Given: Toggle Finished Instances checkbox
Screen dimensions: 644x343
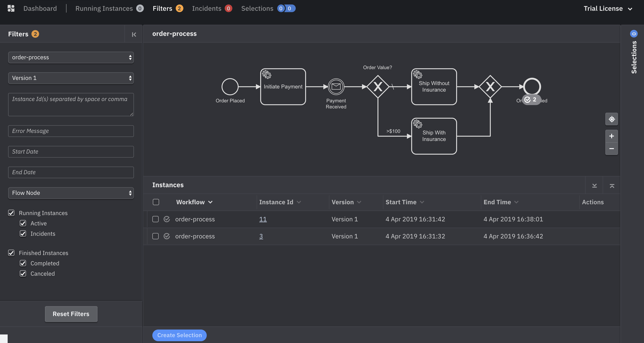Looking at the screenshot, I should pyautogui.click(x=11, y=253).
